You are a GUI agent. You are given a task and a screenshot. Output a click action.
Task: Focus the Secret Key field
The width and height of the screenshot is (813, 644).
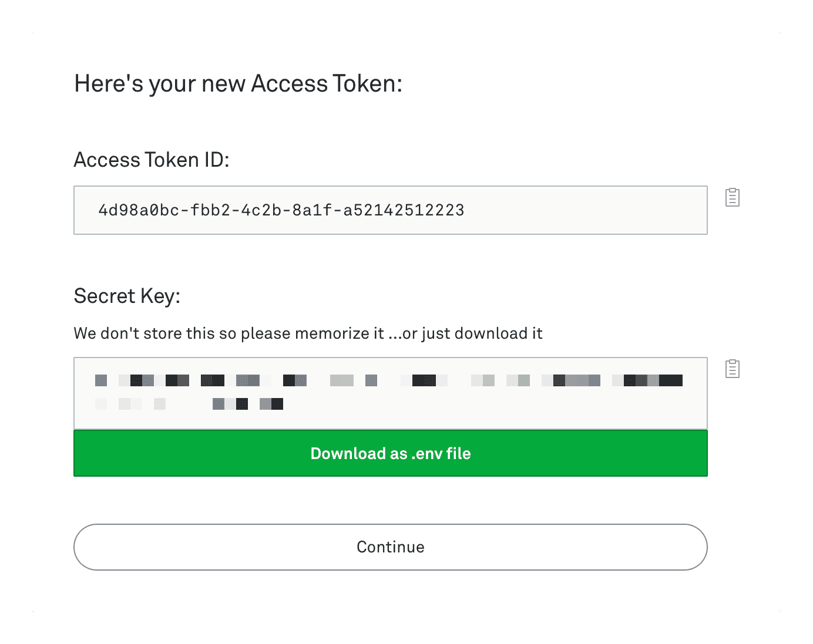pyautogui.click(x=390, y=393)
